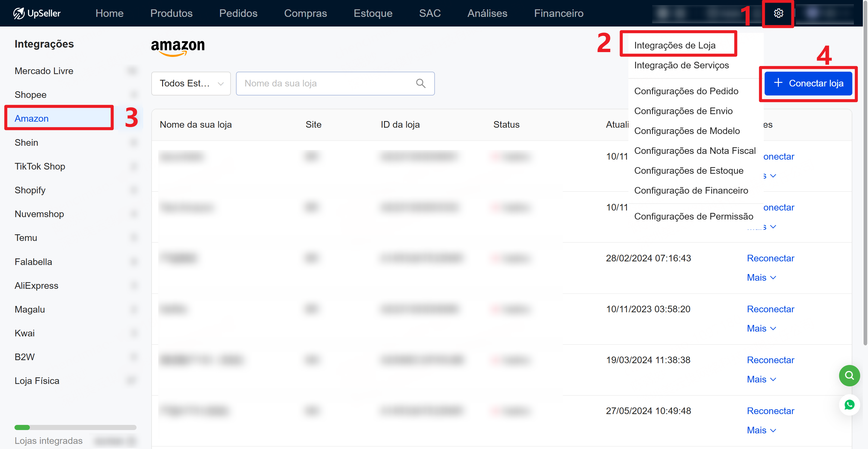Select Integração de Serviços option
This screenshot has width=868, height=449.
pos(681,65)
